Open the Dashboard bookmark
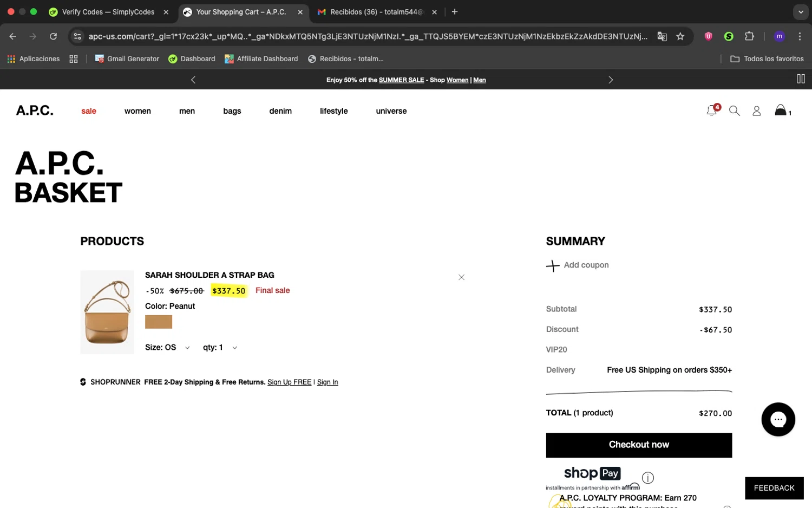 [x=192, y=58]
